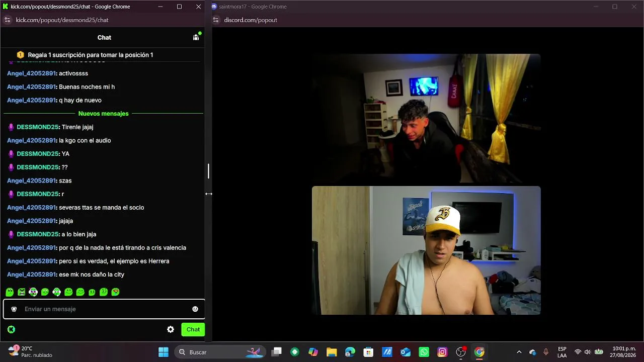The height and width of the screenshot is (362, 644).
Task: Open network Wi-Fi settings in tray
Action: 578,352
